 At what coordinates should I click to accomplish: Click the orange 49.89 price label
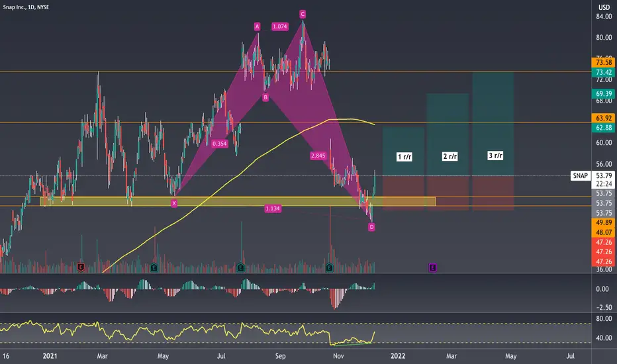coord(604,222)
